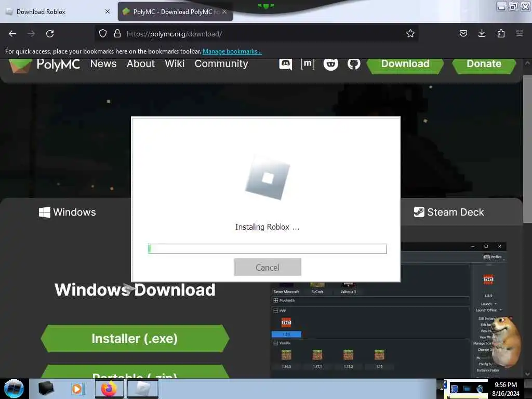532x399 pixels.
Task: Click the browser back arrow
Action: pos(12,34)
